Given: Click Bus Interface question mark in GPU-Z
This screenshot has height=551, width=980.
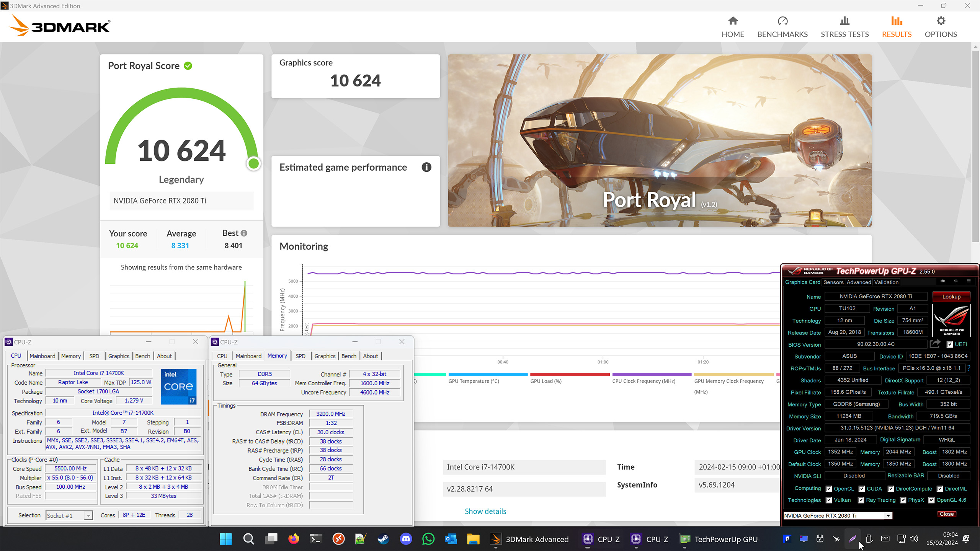Looking at the screenshot, I should point(969,368).
